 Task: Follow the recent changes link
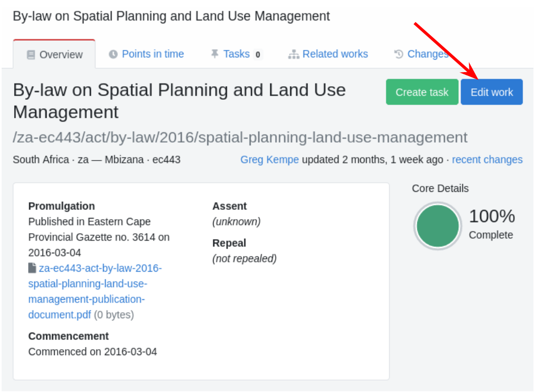click(487, 159)
